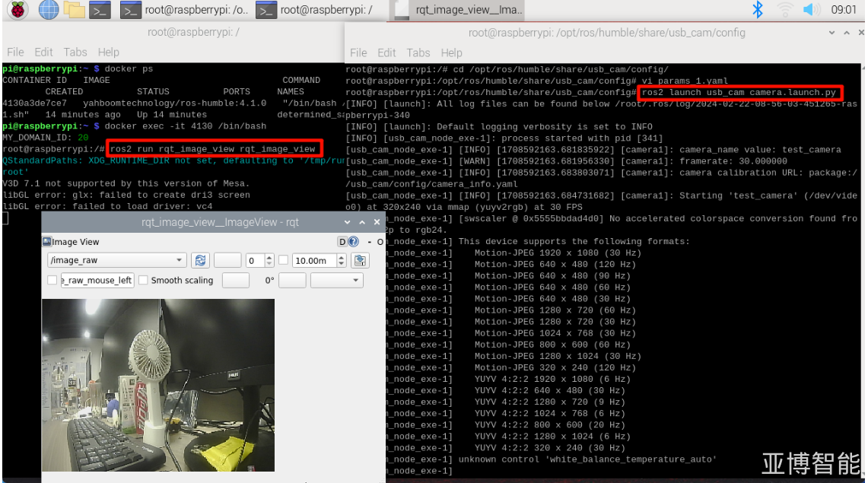The width and height of the screenshot is (868, 483).
Task: Open the file manager folder icon
Action: pyautogui.click(x=75, y=9)
